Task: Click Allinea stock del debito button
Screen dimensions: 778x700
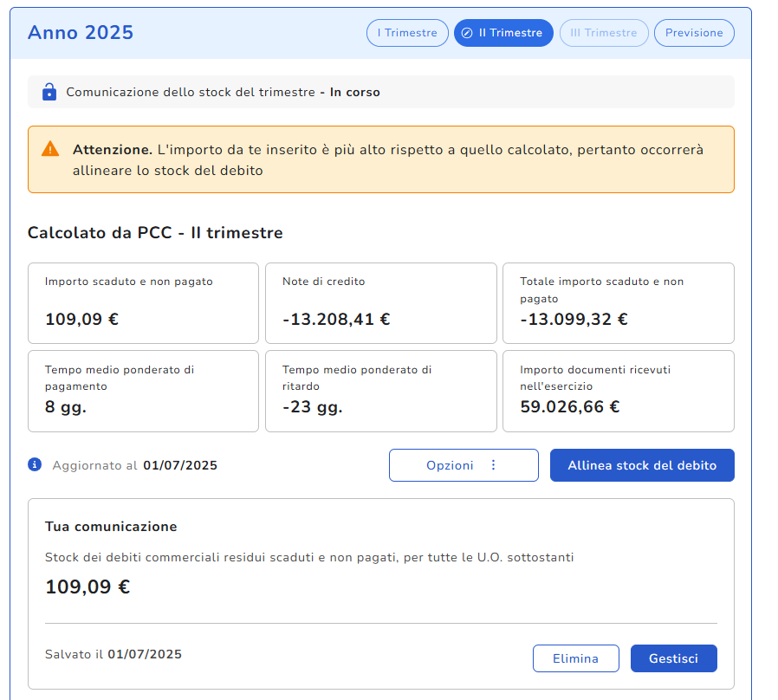Action: [642, 465]
